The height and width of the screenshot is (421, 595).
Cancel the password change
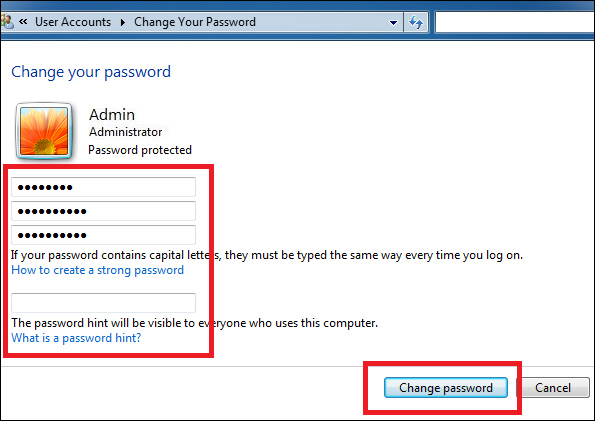[x=552, y=388]
